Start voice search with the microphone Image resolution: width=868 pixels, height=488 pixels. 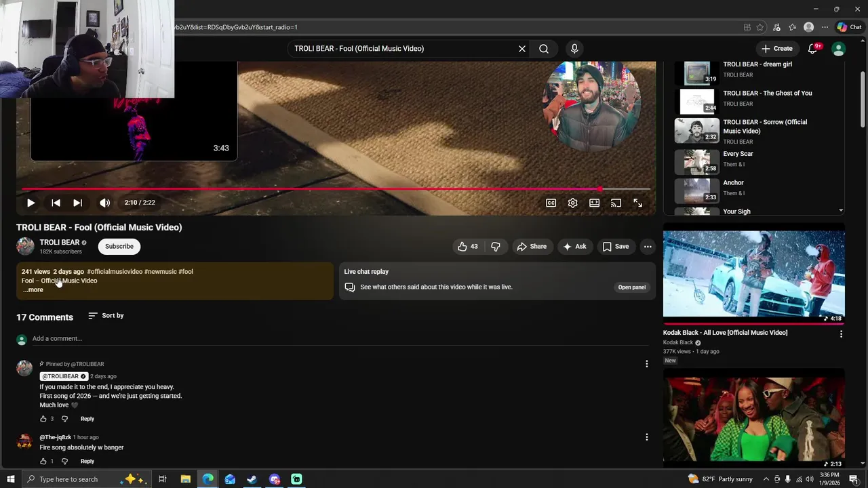pos(574,49)
